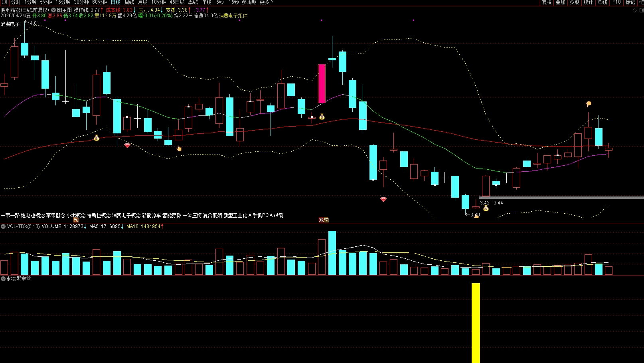Select the 日线 daily chart tab
The height and width of the screenshot is (363, 644).
(116, 2)
